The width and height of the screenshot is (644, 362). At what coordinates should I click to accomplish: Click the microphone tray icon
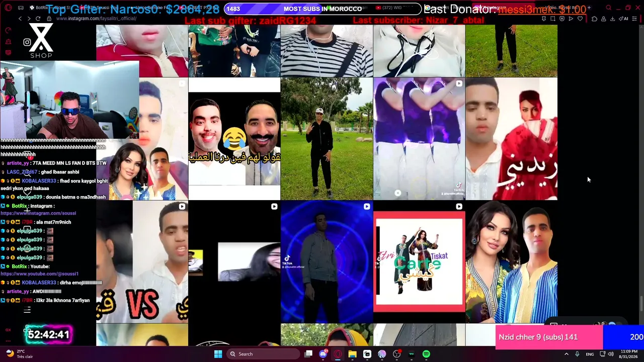click(x=577, y=354)
